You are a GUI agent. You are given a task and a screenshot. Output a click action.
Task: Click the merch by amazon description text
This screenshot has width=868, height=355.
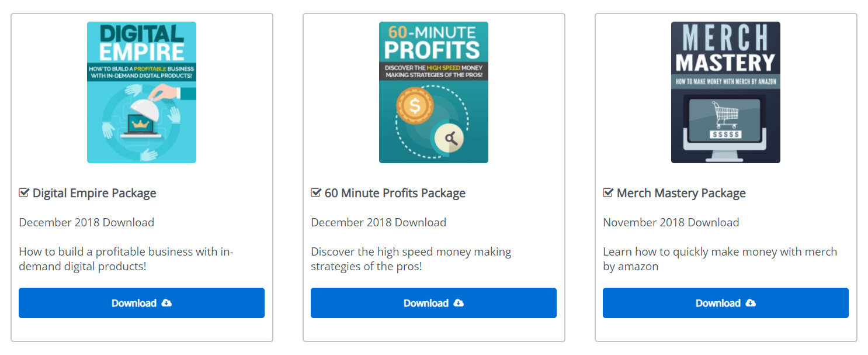tap(720, 259)
